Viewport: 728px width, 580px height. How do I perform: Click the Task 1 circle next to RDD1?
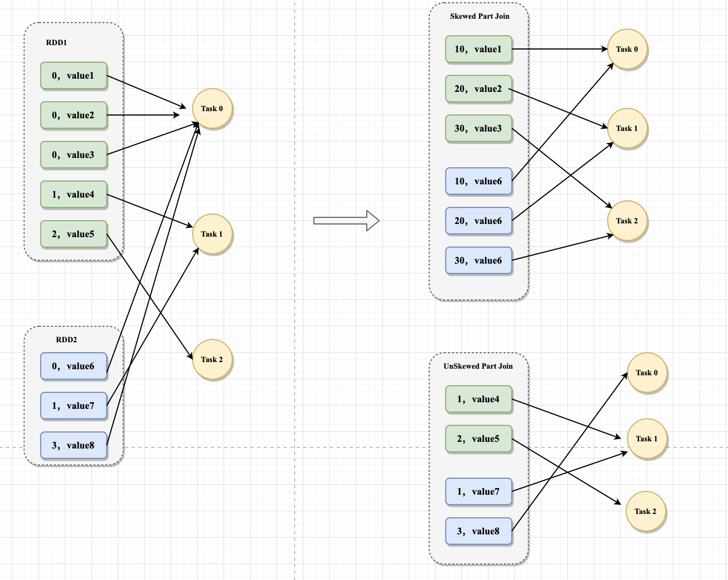click(x=212, y=234)
